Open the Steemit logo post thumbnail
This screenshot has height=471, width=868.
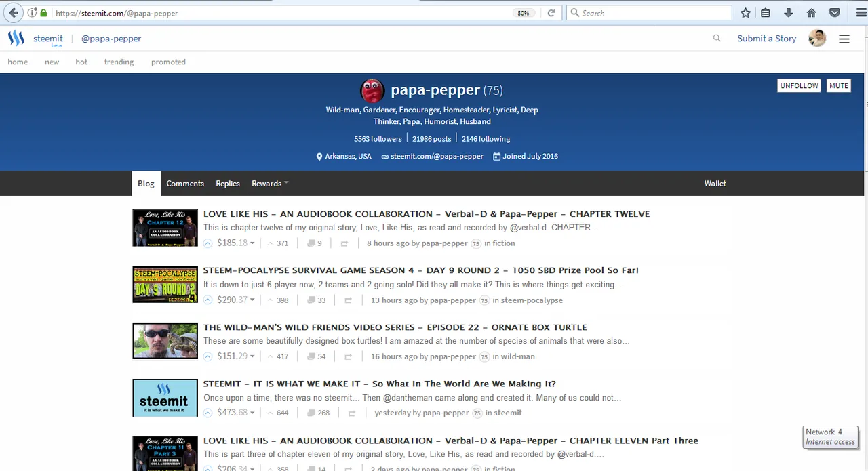165,398
